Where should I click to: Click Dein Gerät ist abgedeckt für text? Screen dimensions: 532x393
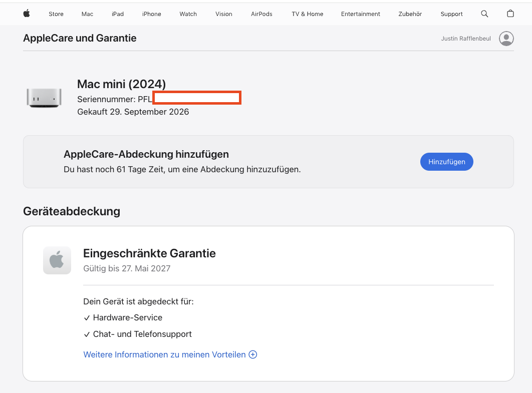tap(138, 301)
